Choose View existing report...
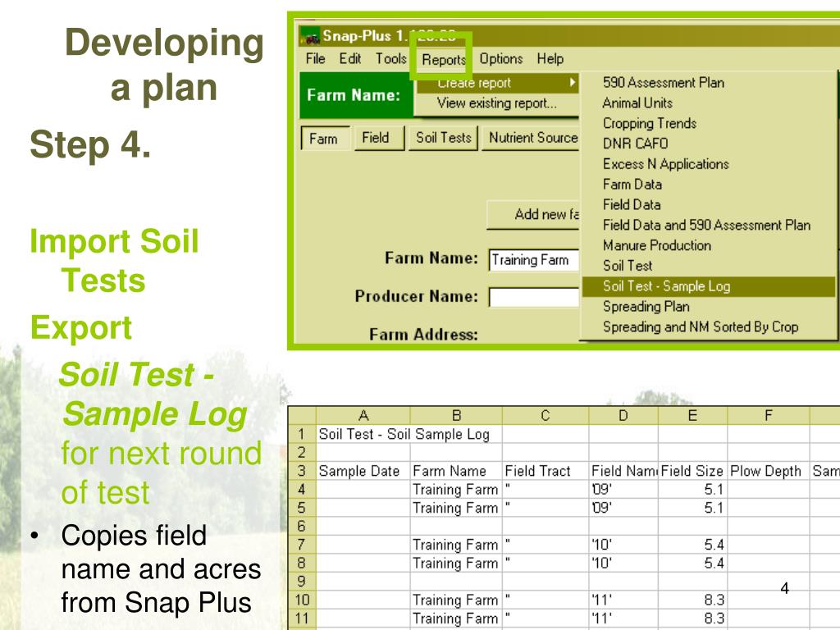 (x=496, y=103)
